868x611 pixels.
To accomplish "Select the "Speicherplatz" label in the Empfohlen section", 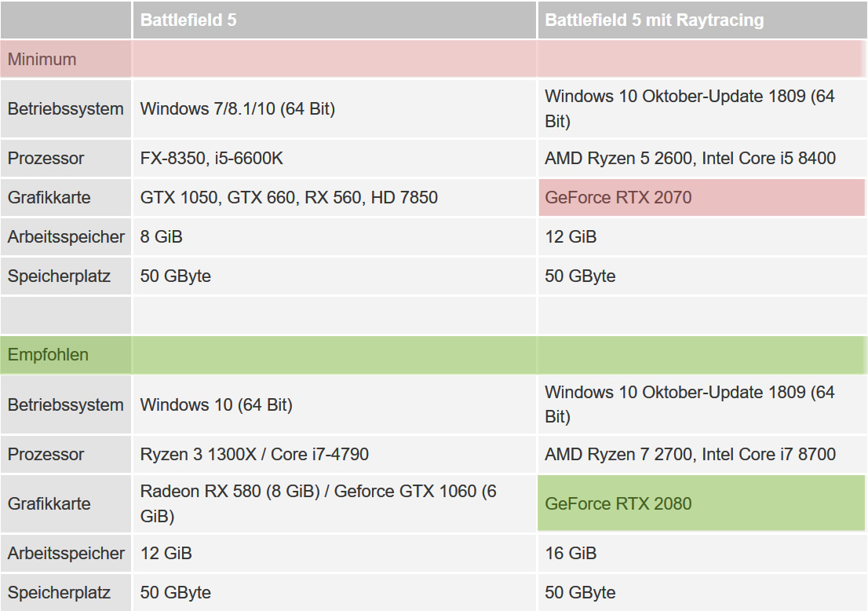I will [x=59, y=592].
